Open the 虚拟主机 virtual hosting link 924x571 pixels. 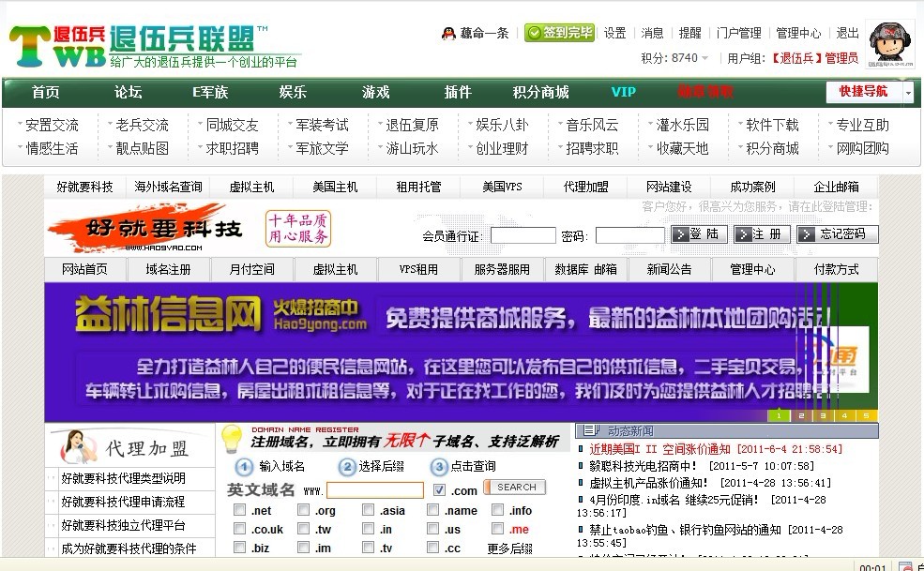tap(252, 186)
